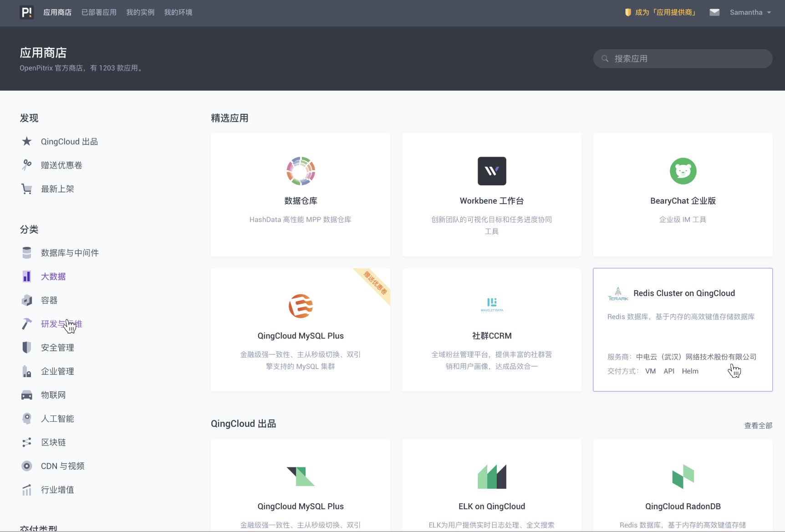This screenshot has width=785, height=532.
Task: Click the shield icon next to 成为应用提供商
Action: tap(628, 12)
